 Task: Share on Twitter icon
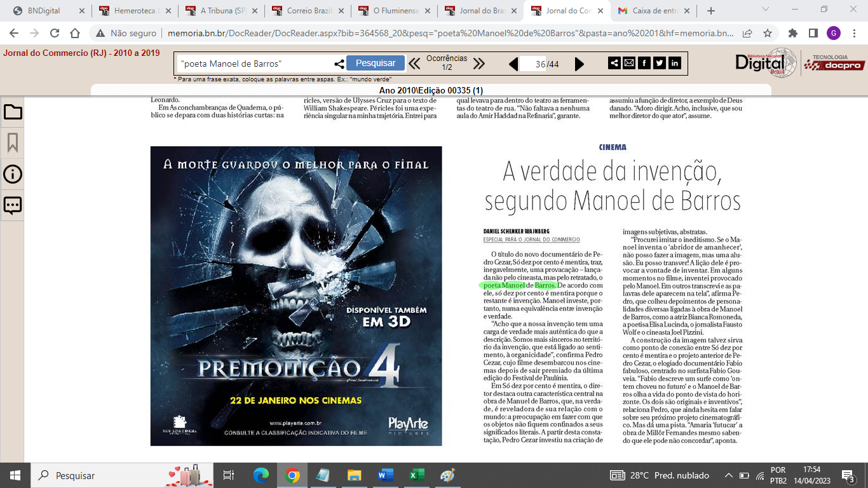tap(660, 63)
